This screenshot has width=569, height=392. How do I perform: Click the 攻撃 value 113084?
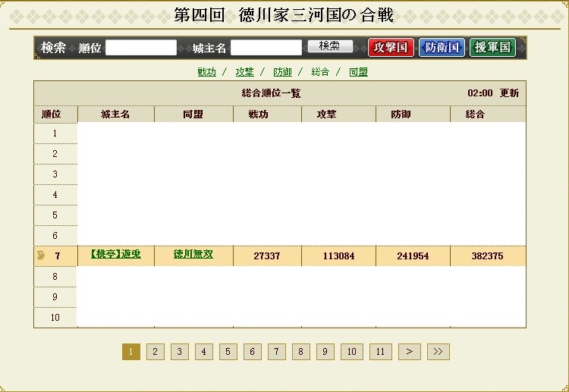(338, 256)
